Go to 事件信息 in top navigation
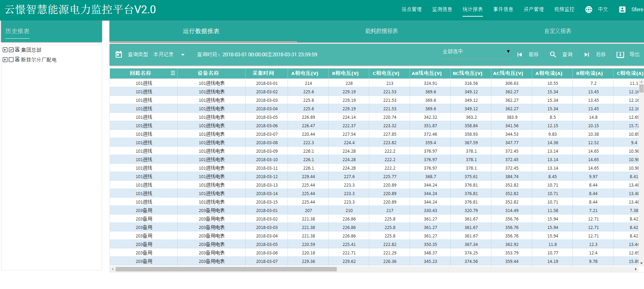 click(503, 9)
